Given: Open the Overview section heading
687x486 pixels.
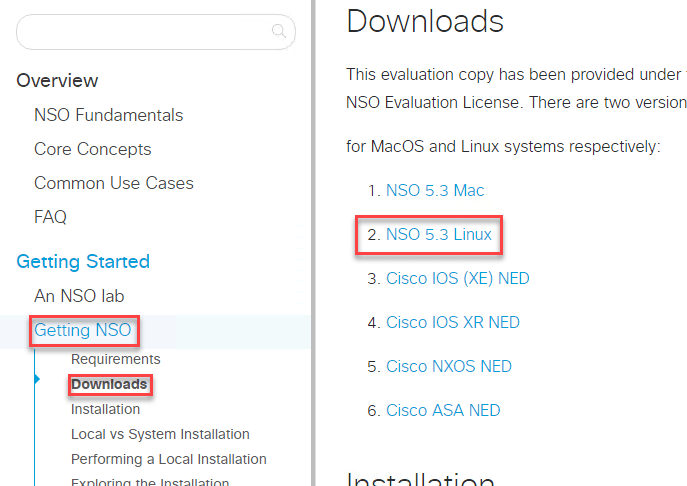Looking at the screenshot, I should point(57,81).
